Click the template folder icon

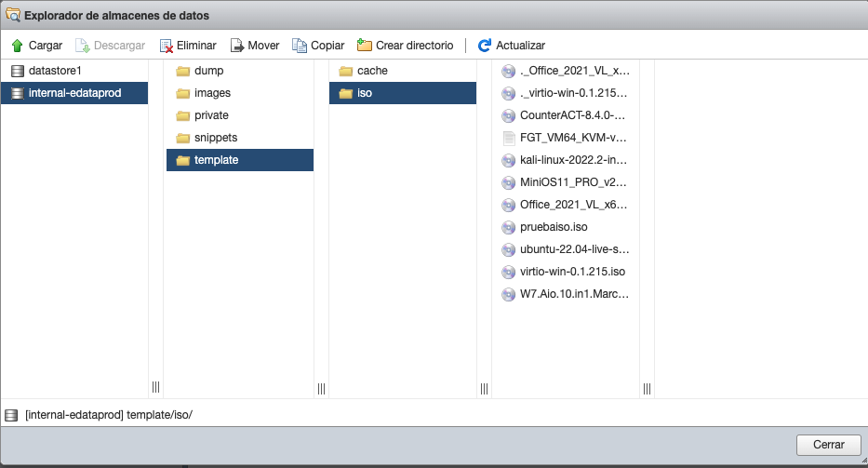pos(182,160)
